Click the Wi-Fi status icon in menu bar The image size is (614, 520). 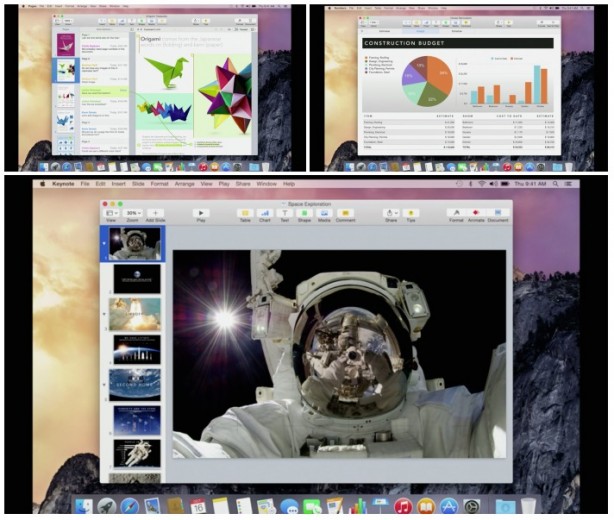point(482,184)
